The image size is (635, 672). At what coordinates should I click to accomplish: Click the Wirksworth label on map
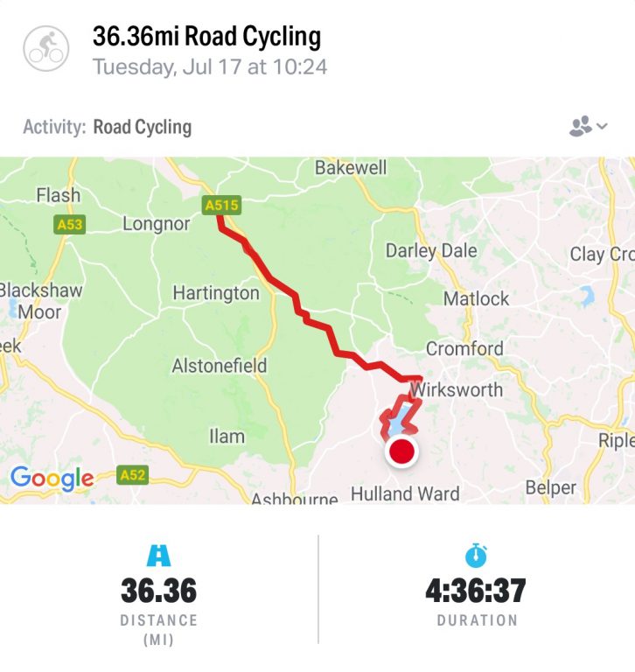(x=457, y=389)
